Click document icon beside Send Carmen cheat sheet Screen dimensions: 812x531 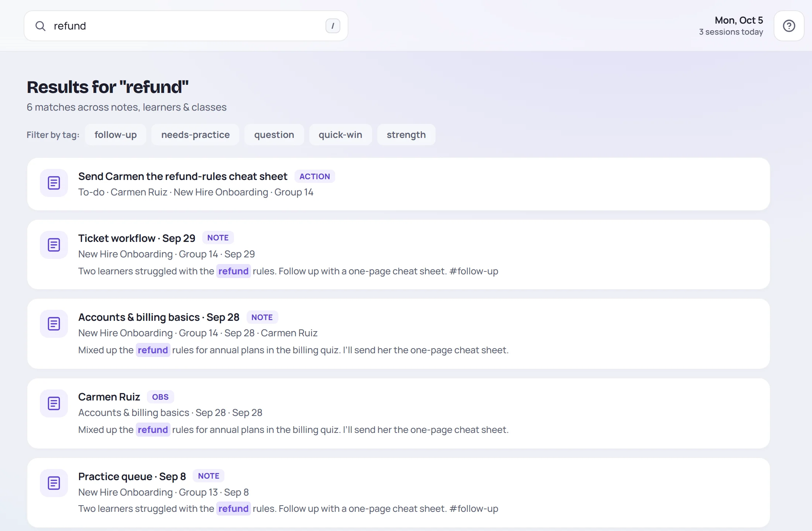tap(54, 183)
